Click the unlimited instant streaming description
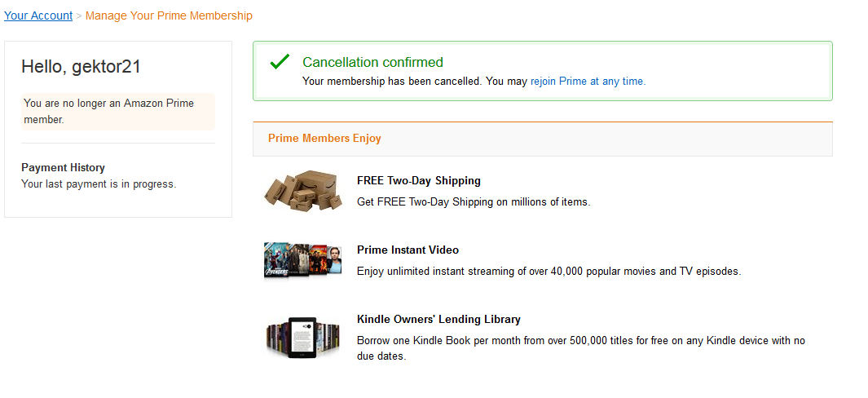Viewport: 868px width, 398px height. (549, 271)
